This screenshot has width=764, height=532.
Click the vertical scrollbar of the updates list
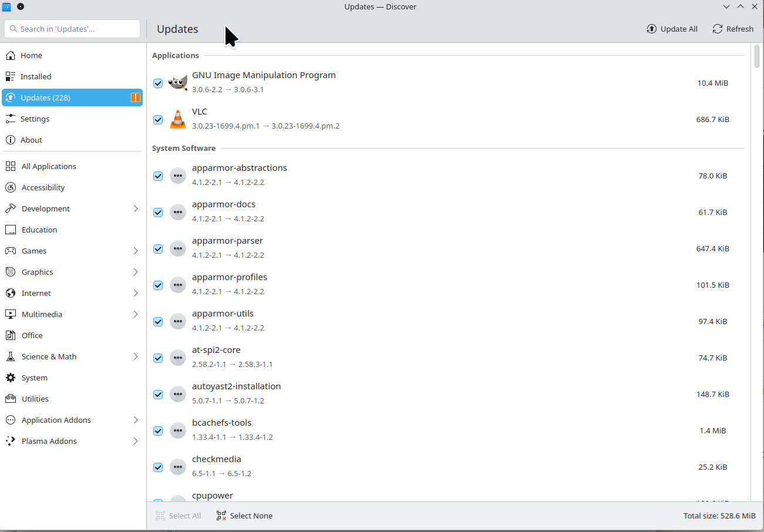tap(757, 57)
